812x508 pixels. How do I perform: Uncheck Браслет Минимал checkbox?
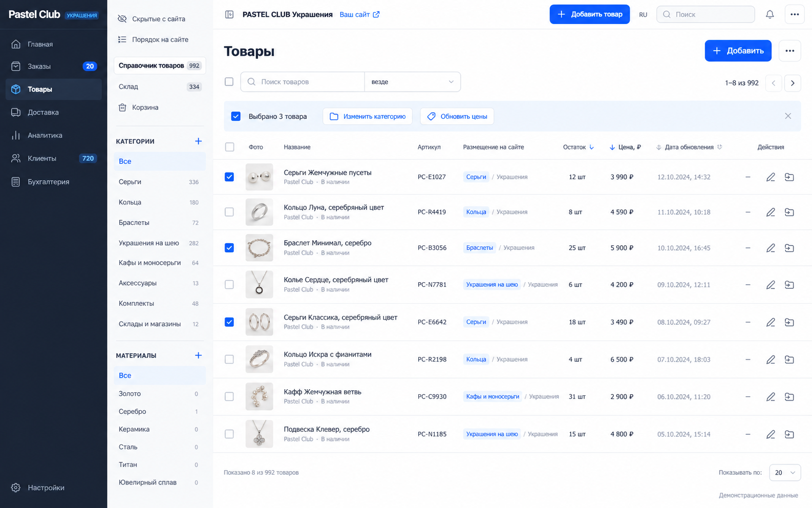click(229, 248)
